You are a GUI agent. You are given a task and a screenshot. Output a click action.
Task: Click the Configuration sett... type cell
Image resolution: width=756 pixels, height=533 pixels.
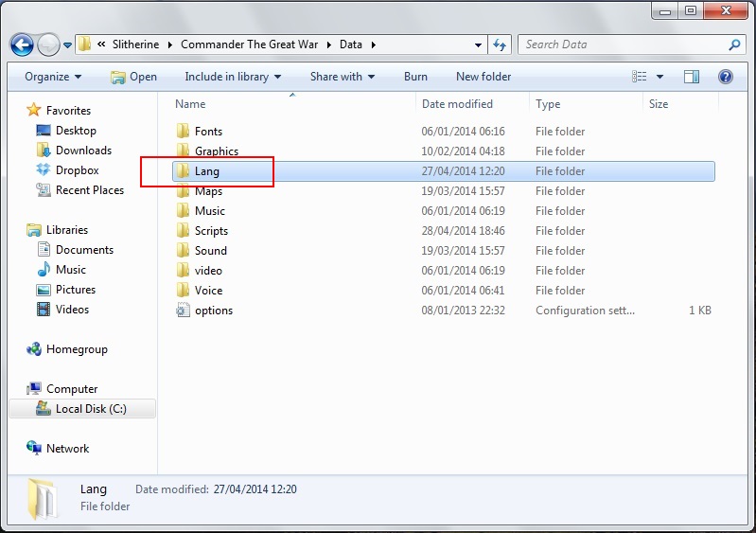pos(585,311)
